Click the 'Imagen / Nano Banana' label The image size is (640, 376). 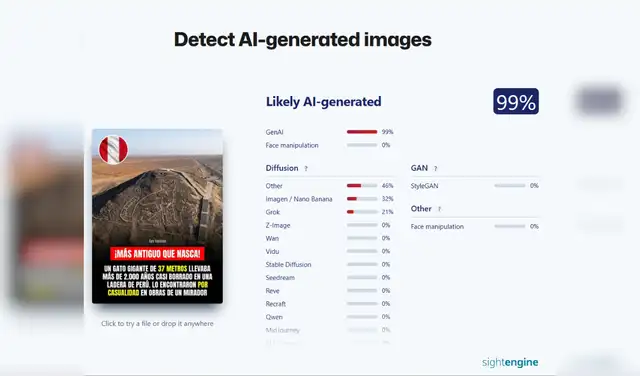[x=299, y=199]
